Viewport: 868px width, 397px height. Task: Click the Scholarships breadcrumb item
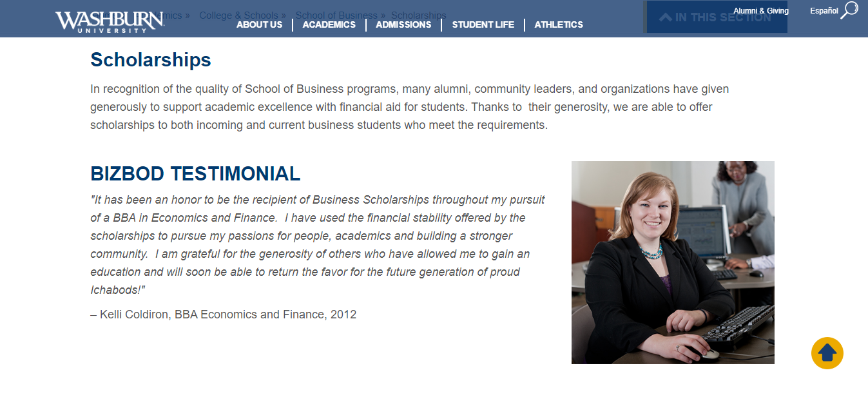tap(418, 15)
